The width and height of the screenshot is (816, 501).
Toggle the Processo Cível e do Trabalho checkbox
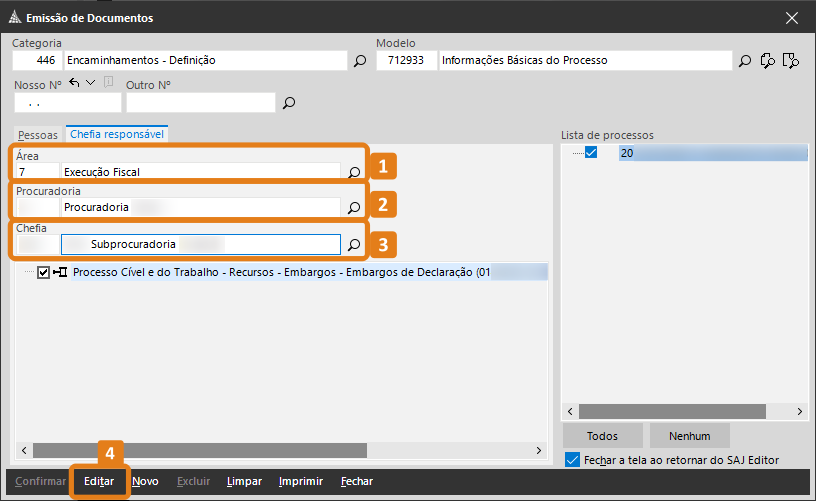(x=43, y=272)
